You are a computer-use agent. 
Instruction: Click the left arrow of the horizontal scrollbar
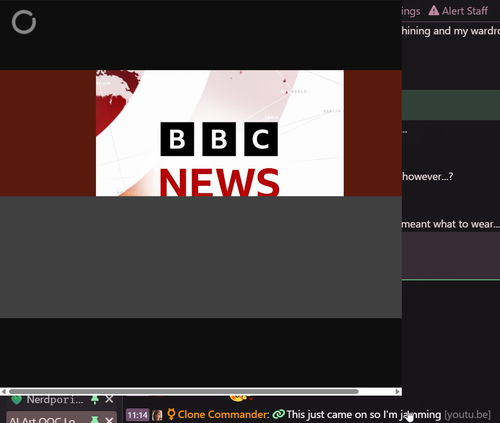coord(4,391)
